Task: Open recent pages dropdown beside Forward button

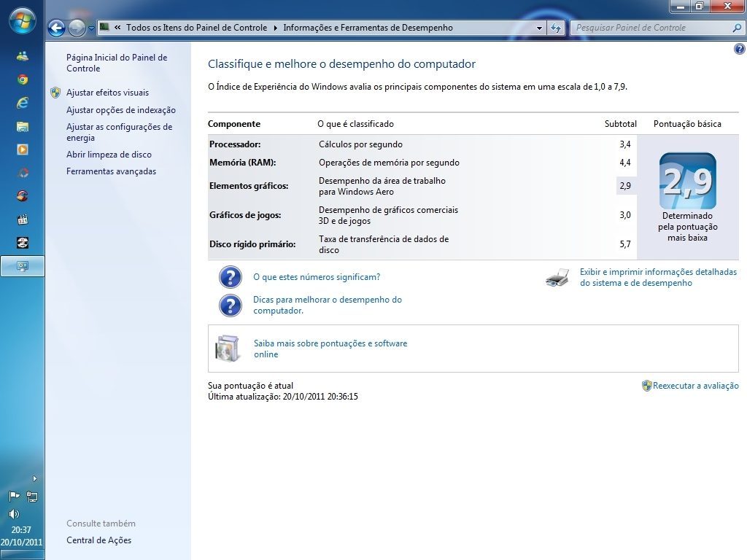Action: [91, 28]
